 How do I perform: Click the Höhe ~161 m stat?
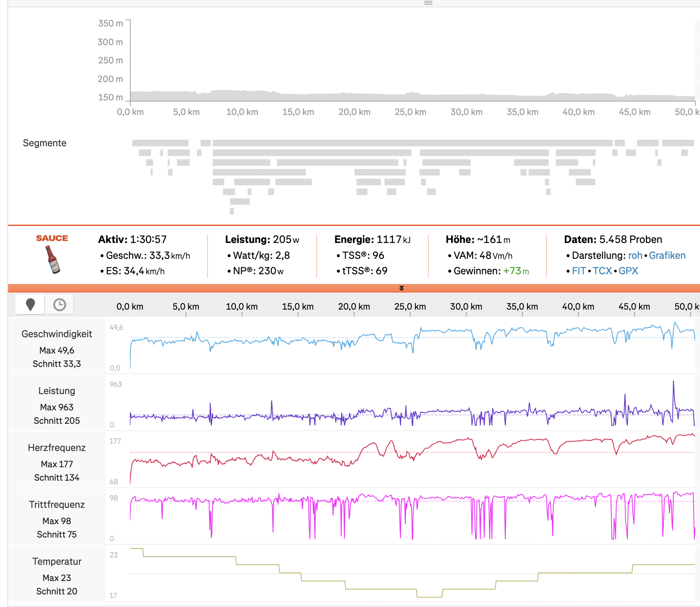(x=478, y=239)
